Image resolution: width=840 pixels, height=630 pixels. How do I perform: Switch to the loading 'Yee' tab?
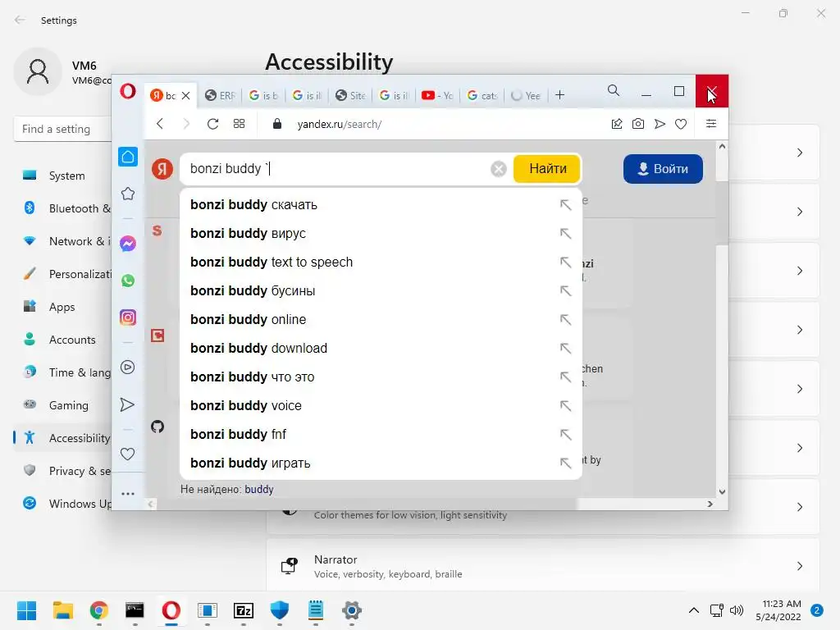coord(526,95)
